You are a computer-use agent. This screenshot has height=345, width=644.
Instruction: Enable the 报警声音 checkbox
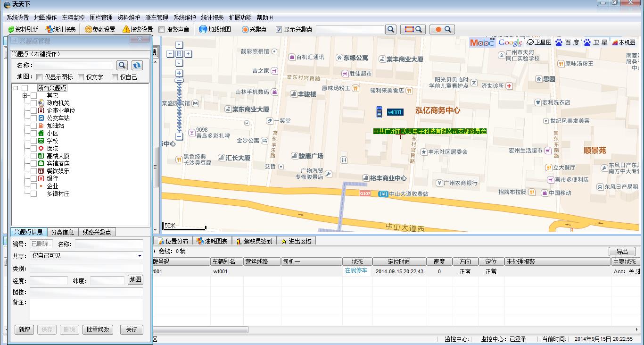coord(162,29)
